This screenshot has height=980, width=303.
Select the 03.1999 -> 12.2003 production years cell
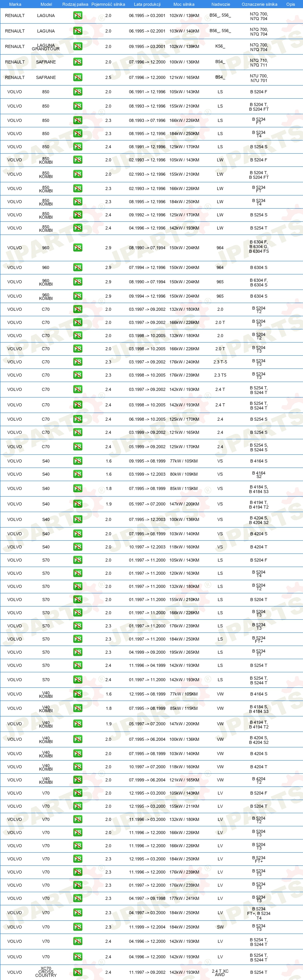[147, 474]
